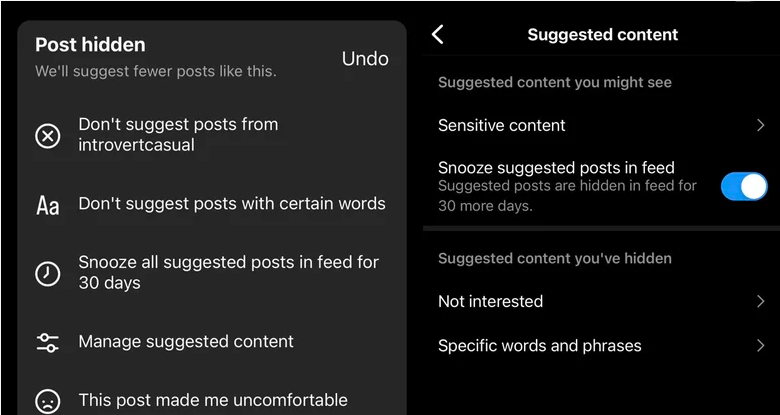Toggle Snooze suggested posts in feed switch
This screenshot has height=415, width=780.
click(744, 187)
